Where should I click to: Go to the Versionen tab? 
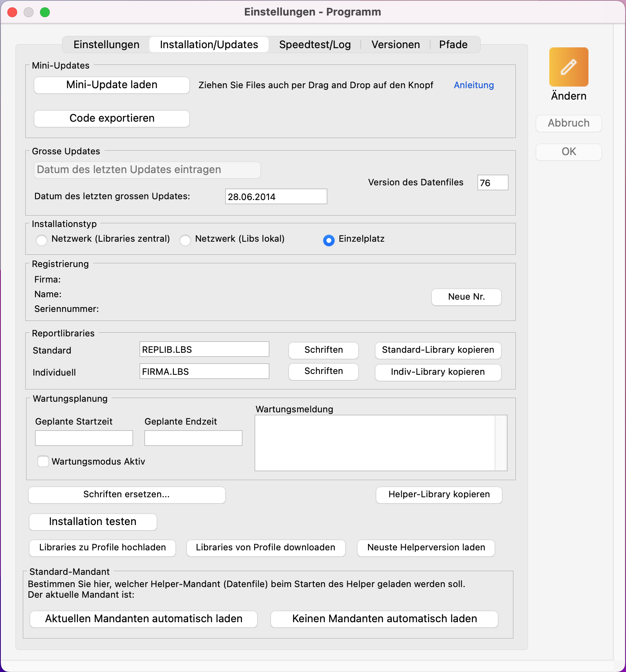[395, 45]
